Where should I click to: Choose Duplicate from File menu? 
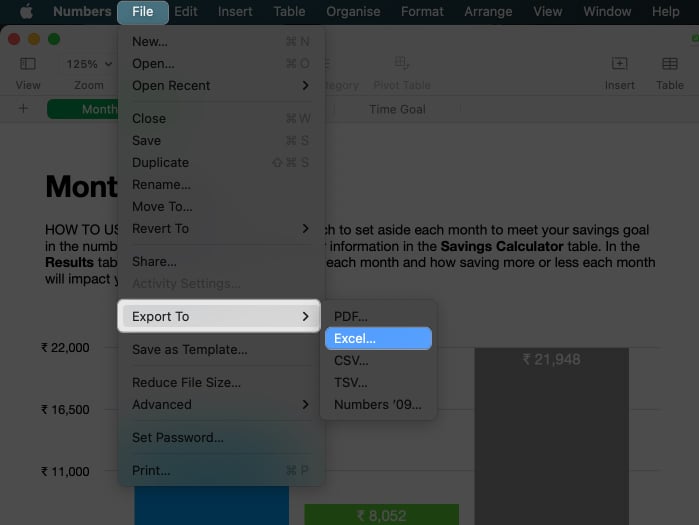[221, 163]
